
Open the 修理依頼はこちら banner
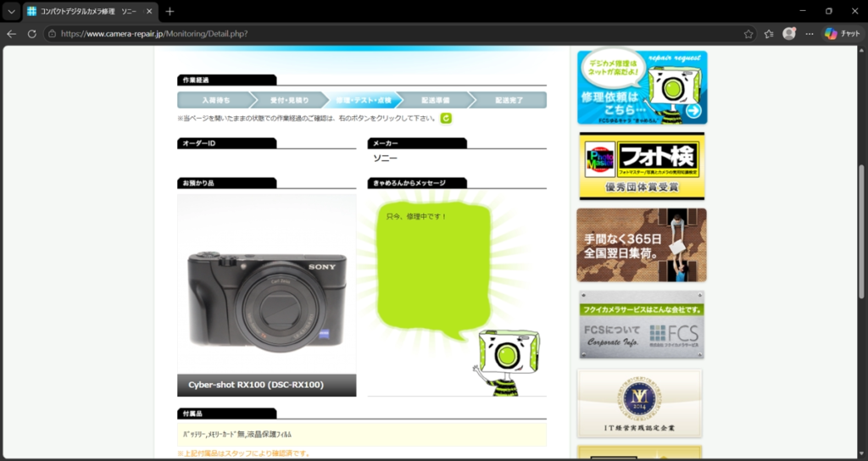tap(643, 87)
